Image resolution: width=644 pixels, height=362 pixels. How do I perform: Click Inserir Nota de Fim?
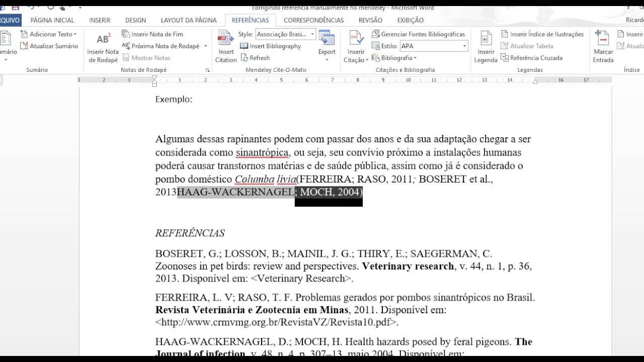152,34
